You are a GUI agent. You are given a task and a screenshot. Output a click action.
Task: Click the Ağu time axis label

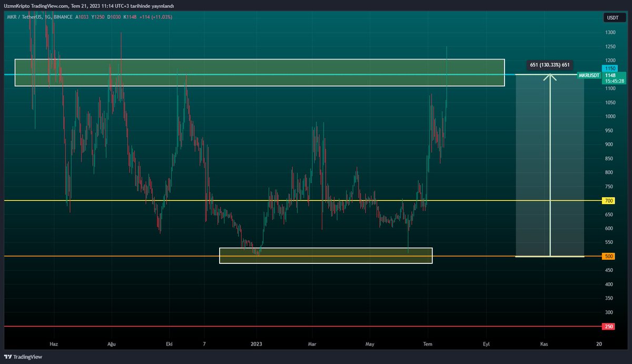pyautogui.click(x=111, y=343)
